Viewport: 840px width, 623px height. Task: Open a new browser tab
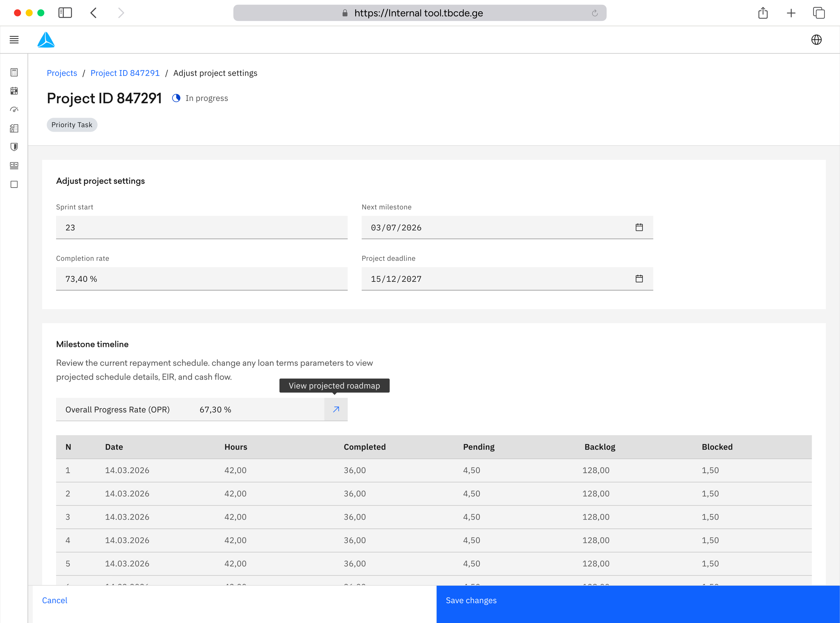click(791, 13)
